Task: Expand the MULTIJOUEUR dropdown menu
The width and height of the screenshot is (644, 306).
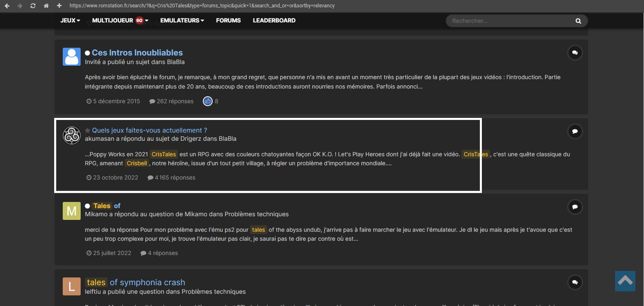Action: [x=120, y=20]
